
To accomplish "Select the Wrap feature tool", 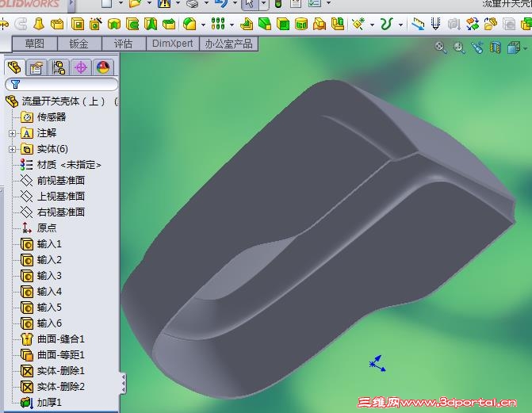I will [301, 24].
